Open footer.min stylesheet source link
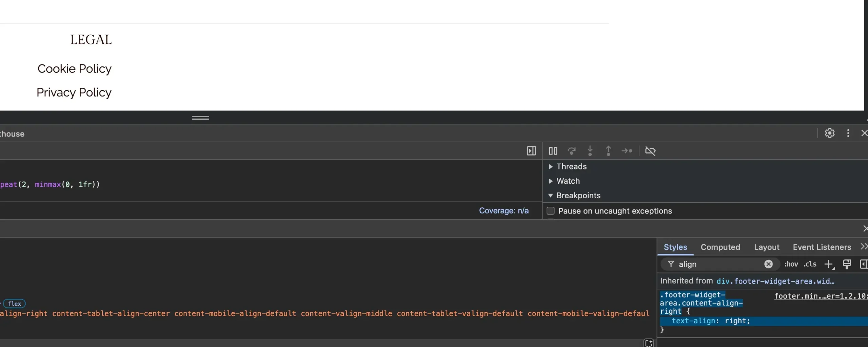 click(820, 296)
